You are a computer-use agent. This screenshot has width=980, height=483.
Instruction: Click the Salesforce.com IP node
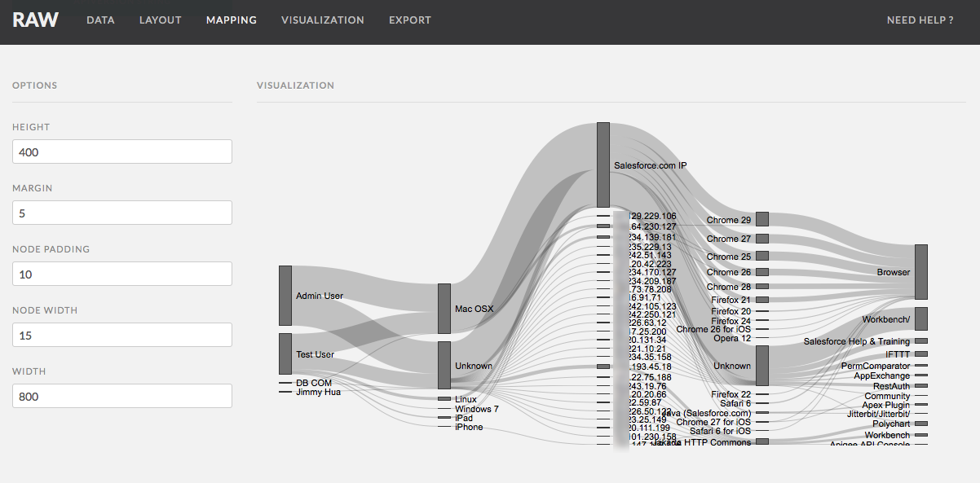(x=603, y=163)
